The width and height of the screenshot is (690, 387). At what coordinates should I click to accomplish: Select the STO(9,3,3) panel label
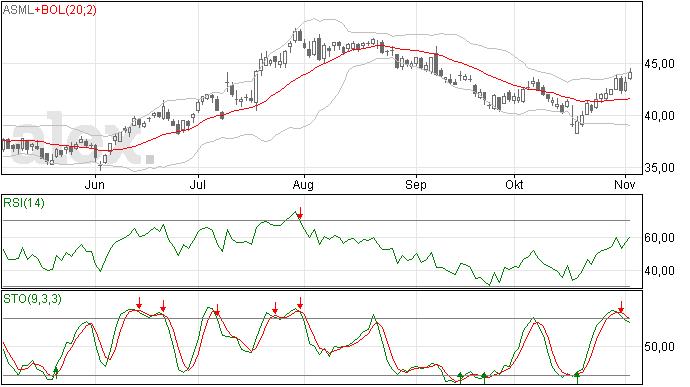point(33,299)
